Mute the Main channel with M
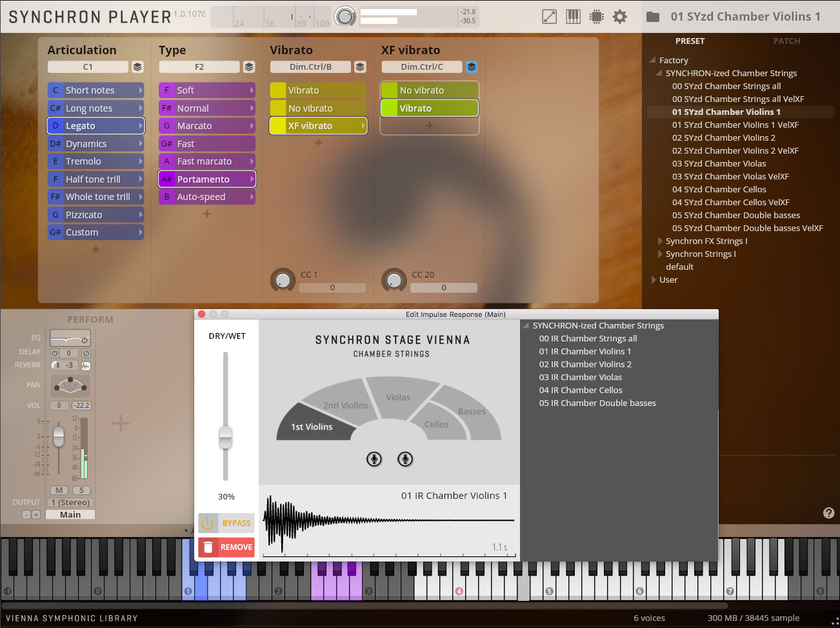840x628 pixels. [x=59, y=491]
